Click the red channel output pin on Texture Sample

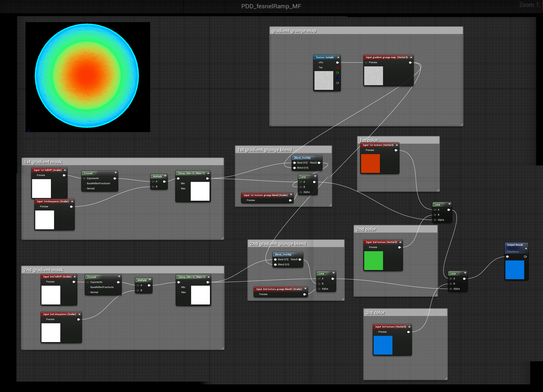(338, 68)
